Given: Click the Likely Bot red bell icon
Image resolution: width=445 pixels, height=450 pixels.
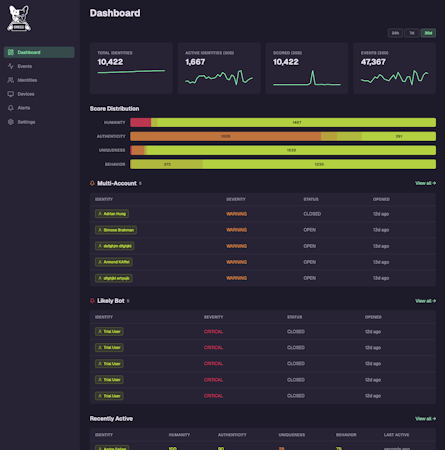Looking at the screenshot, I should tap(92, 301).
